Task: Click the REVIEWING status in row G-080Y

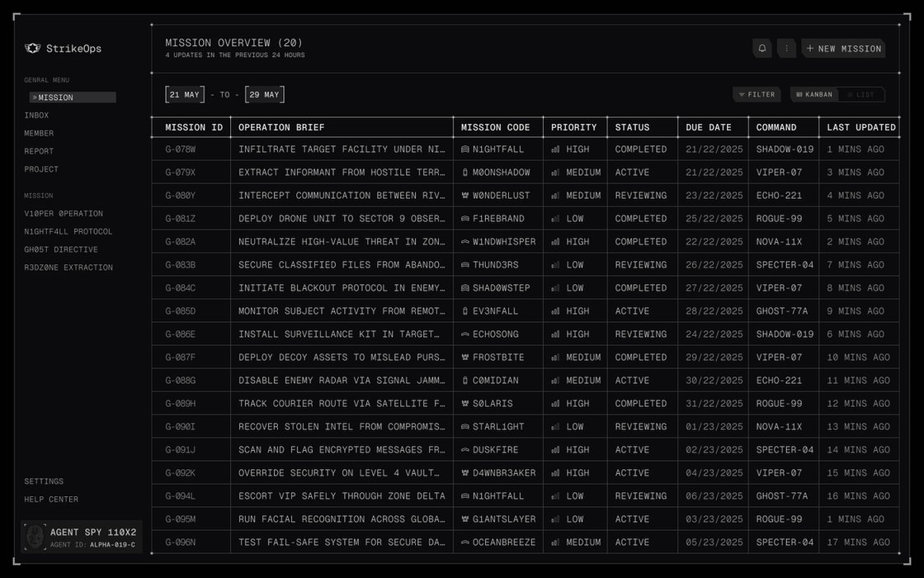Action: [x=641, y=195]
